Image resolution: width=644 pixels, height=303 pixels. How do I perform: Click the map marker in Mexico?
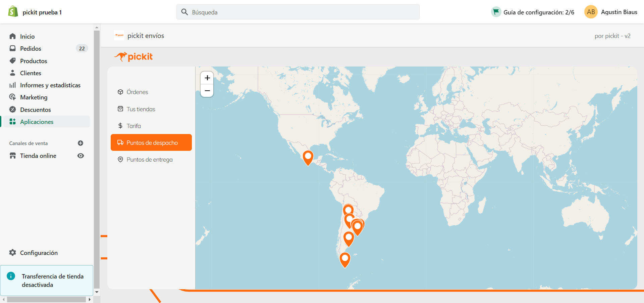click(308, 157)
